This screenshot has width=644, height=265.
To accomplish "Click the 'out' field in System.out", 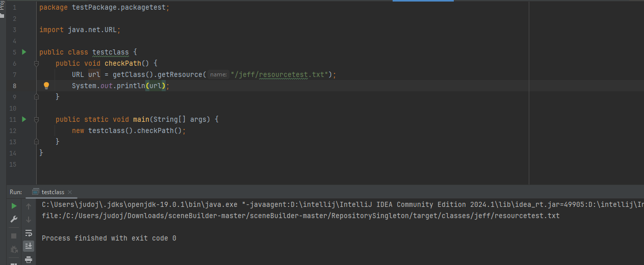I will 107,86.
